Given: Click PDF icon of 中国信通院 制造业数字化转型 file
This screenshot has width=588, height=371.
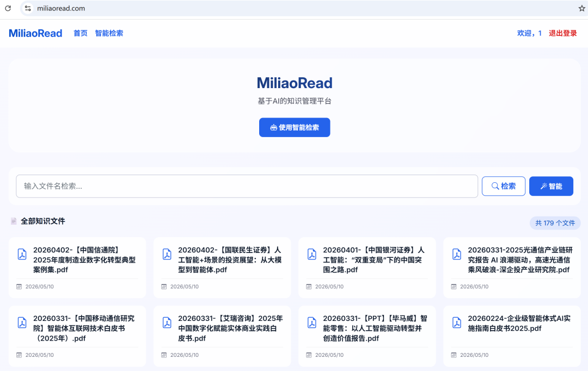Looking at the screenshot, I should [22, 254].
